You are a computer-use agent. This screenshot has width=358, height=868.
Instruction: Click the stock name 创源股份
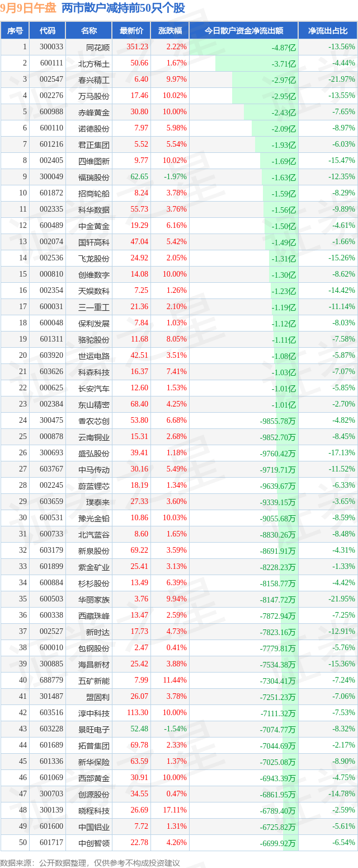coord(94,794)
